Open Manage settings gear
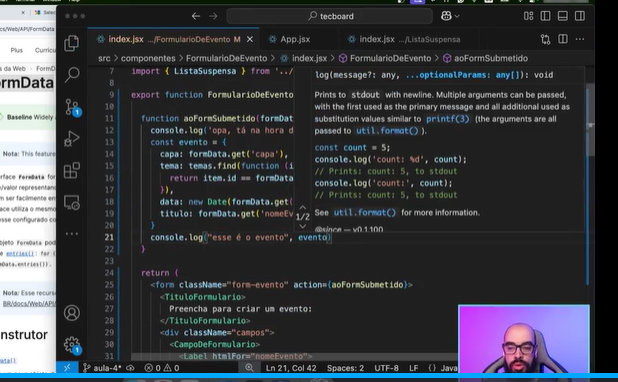Viewport: 618px width, 382px height. [x=73, y=345]
